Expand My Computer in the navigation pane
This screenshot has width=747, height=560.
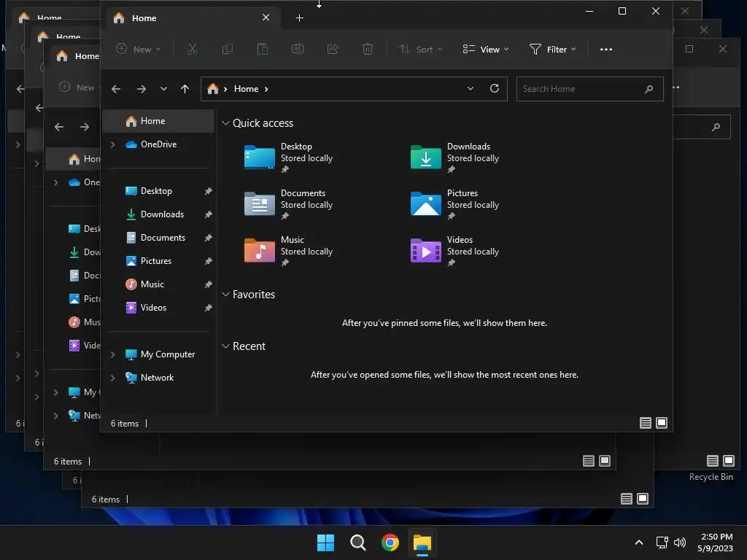113,354
